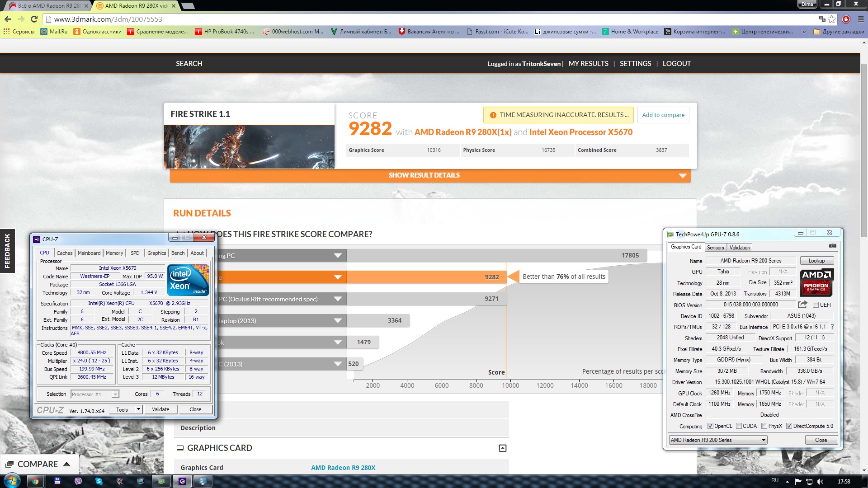Open the Одноклассники bookmark
The height and width of the screenshot is (488, 868).
(98, 32)
